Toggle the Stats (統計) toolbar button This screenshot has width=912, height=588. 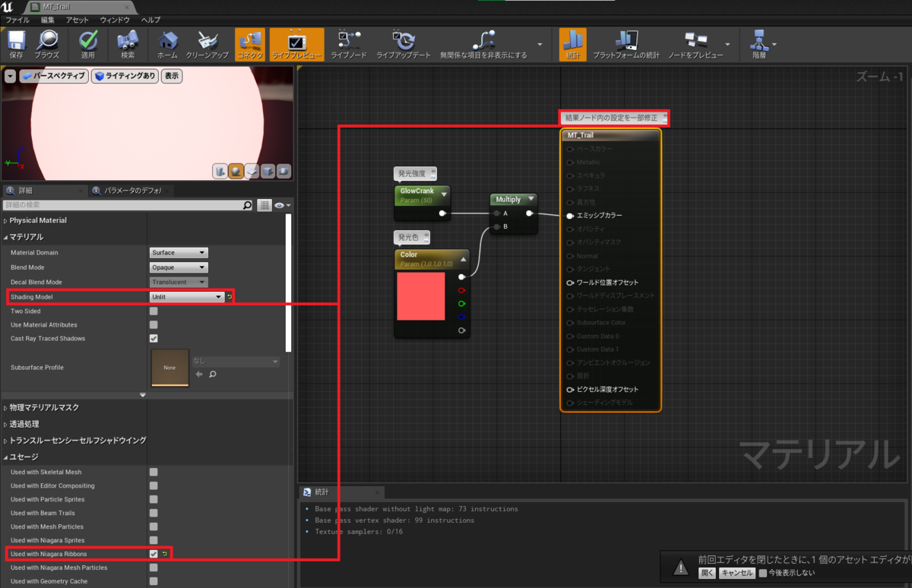pos(573,44)
